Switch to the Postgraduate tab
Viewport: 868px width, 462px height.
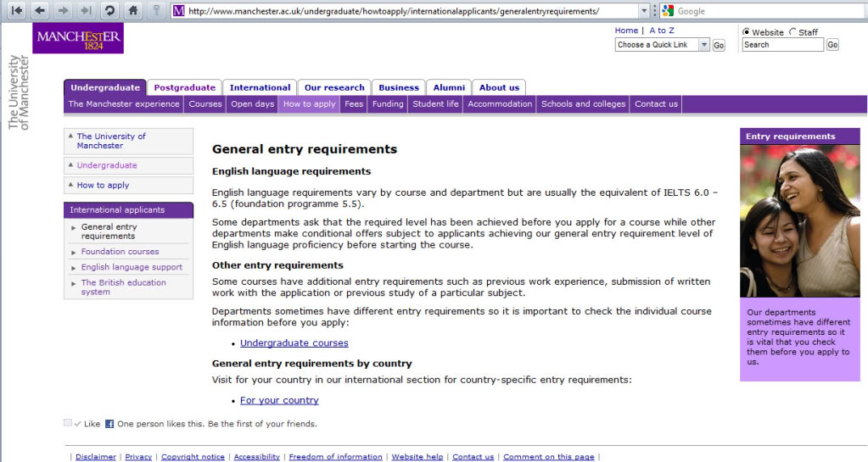click(185, 87)
